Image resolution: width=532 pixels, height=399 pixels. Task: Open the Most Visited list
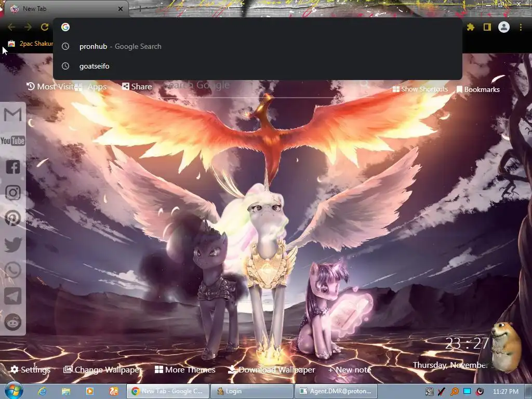coord(50,87)
